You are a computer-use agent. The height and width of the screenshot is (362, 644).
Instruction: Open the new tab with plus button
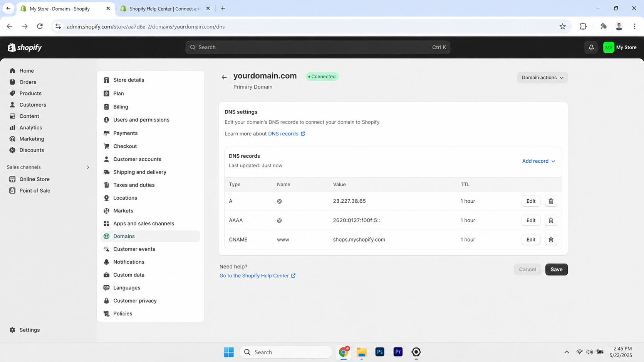click(x=223, y=8)
